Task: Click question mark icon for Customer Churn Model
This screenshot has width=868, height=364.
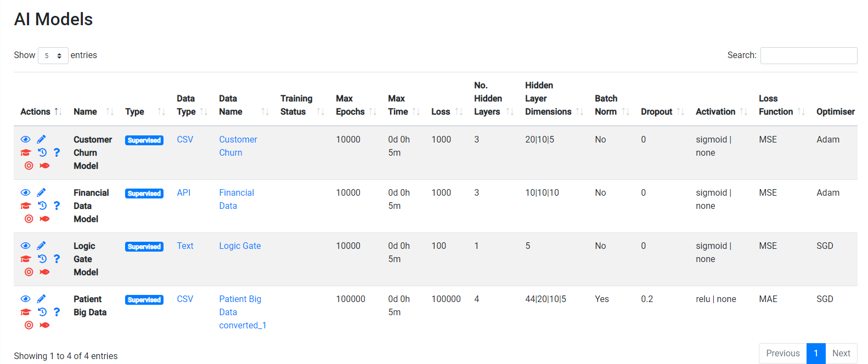Action: tap(57, 152)
